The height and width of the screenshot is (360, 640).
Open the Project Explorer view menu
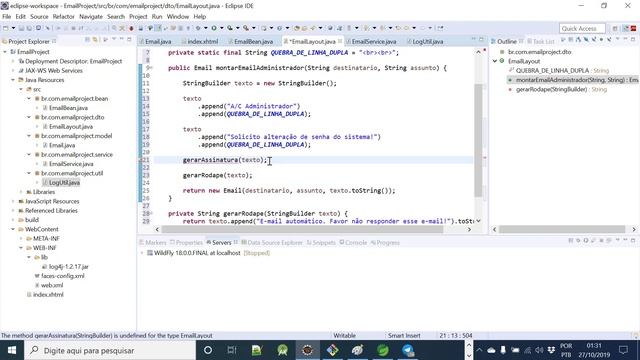(x=113, y=40)
